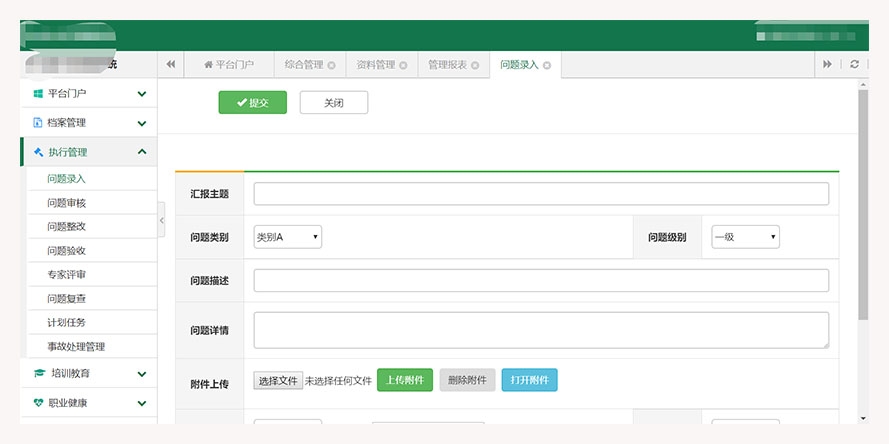This screenshot has height=444, width=889.
Task: Click the refresh icon in tab bar
Action: (x=853, y=65)
